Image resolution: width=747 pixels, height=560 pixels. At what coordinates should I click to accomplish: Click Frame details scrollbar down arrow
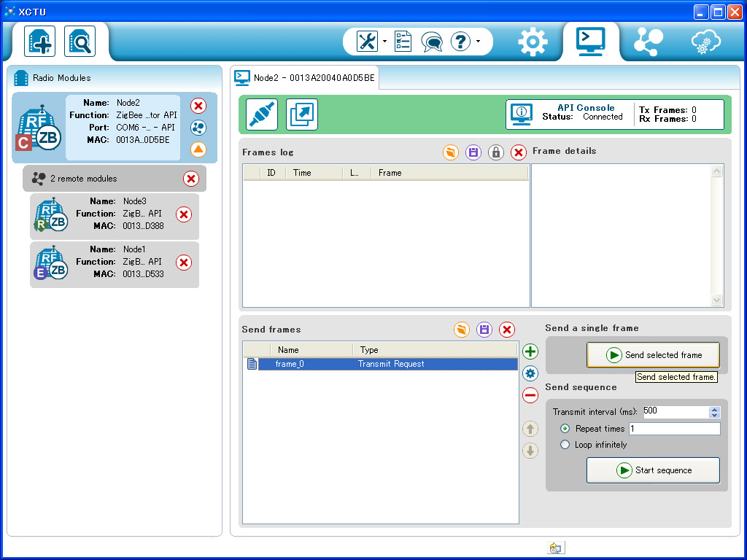click(x=716, y=300)
